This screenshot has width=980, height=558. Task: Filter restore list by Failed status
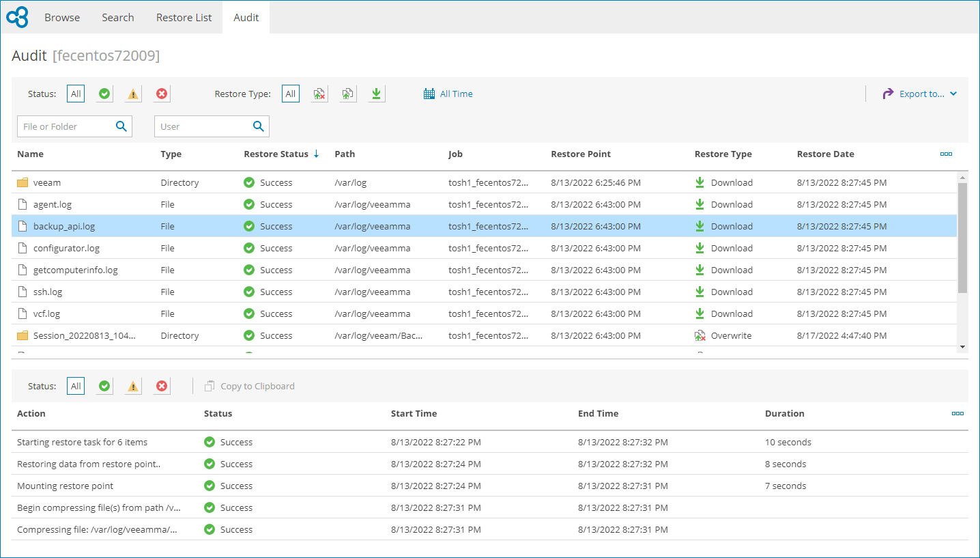[162, 94]
